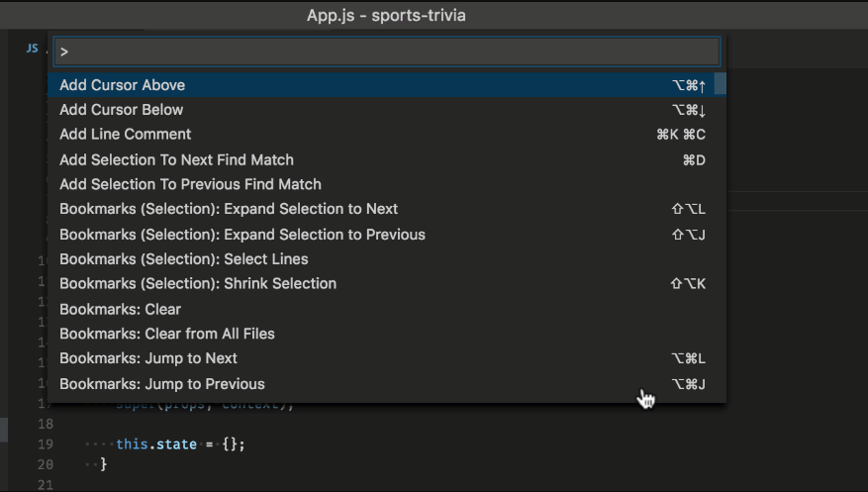The width and height of the screenshot is (868, 492).
Task: Click the this.state code on line 19
Action: click(156, 444)
